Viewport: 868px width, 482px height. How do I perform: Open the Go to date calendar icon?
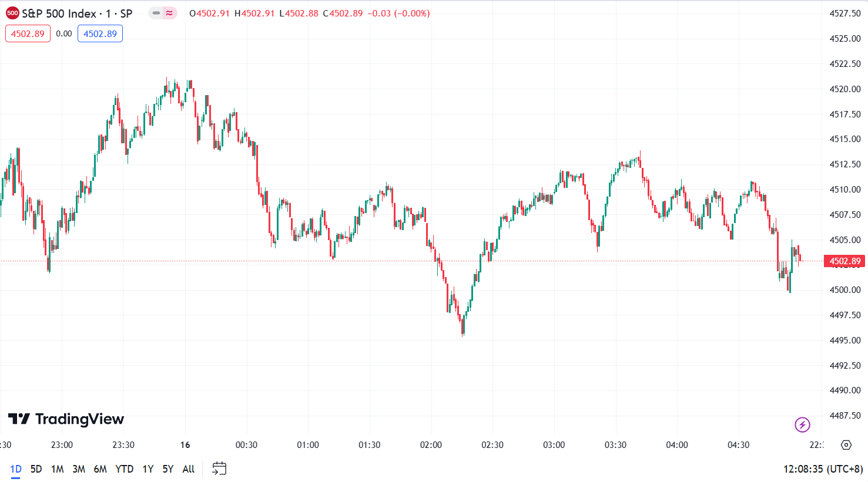click(219, 468)
